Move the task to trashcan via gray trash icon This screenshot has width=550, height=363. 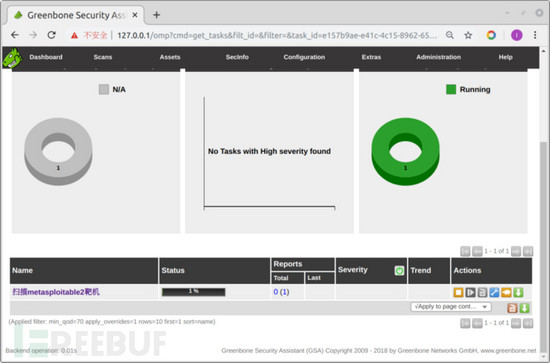point(482,292)
